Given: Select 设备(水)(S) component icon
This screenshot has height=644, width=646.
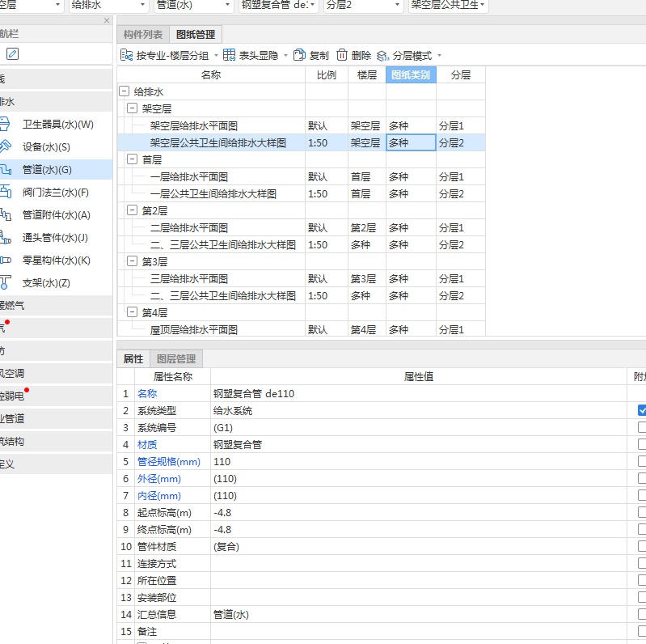Looking at the screenshot, I should [x=5, y=146].
